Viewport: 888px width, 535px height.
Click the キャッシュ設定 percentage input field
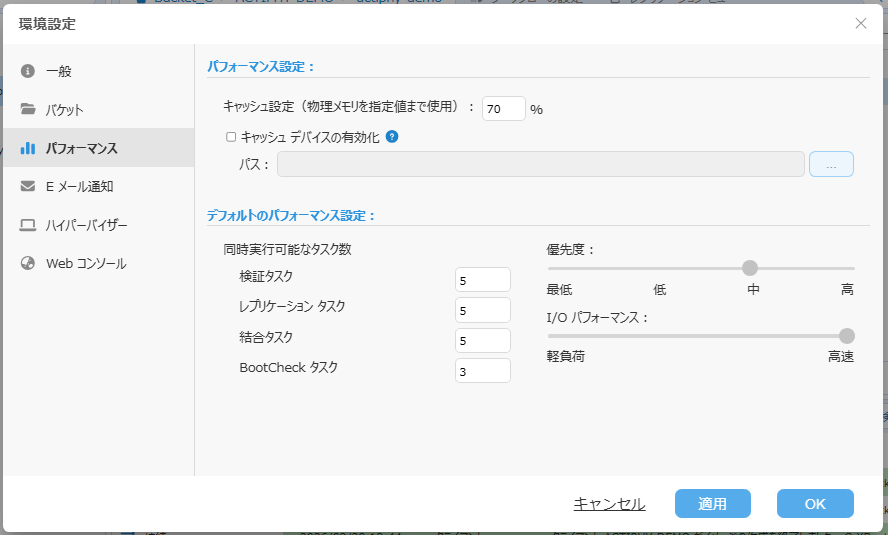coord(503,109)
